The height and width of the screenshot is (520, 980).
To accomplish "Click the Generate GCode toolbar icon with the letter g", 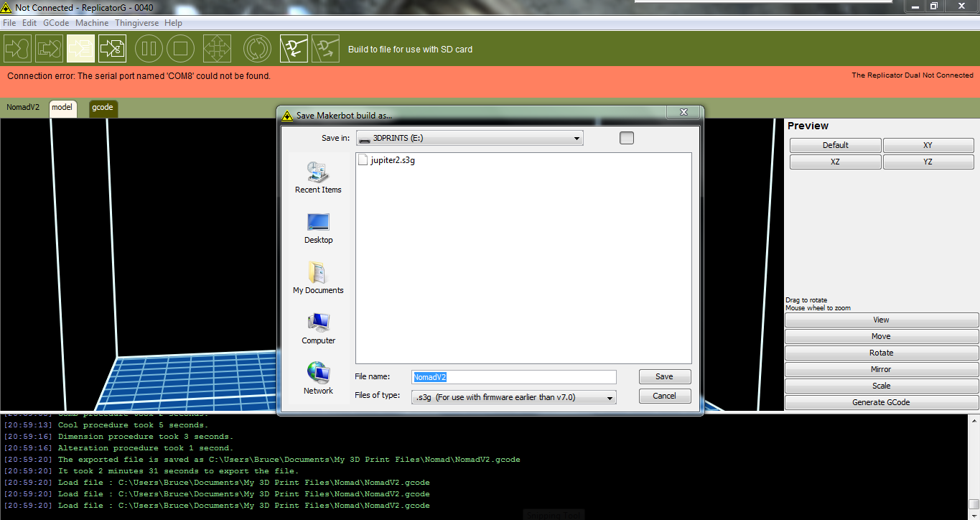I will coord(113,49).
